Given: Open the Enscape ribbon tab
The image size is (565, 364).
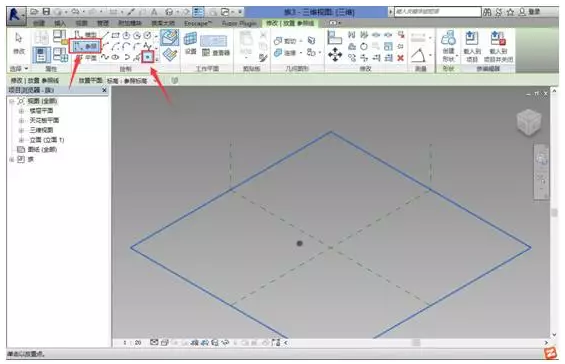Looking at the screenshot, I should (197, 23).
